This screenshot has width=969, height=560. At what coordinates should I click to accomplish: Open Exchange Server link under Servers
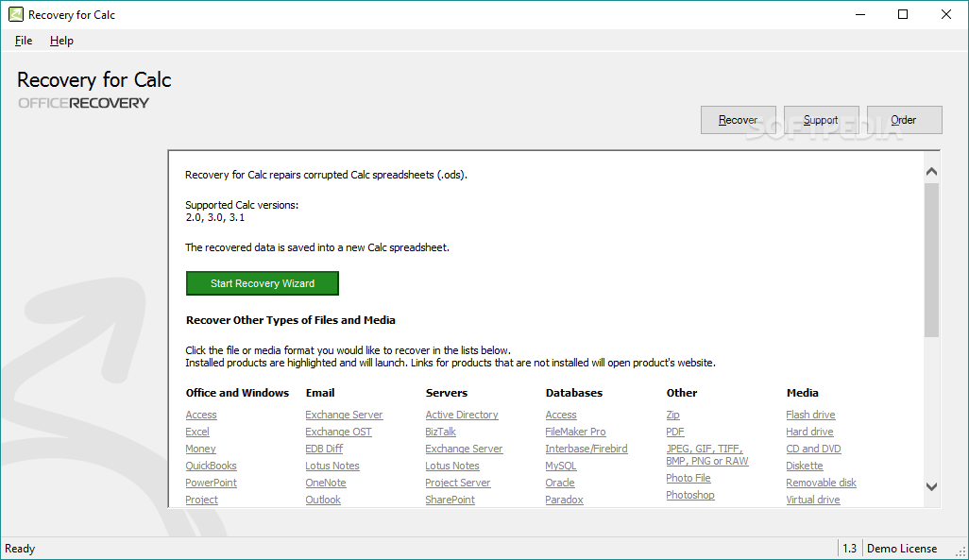(x=464, y=449)
